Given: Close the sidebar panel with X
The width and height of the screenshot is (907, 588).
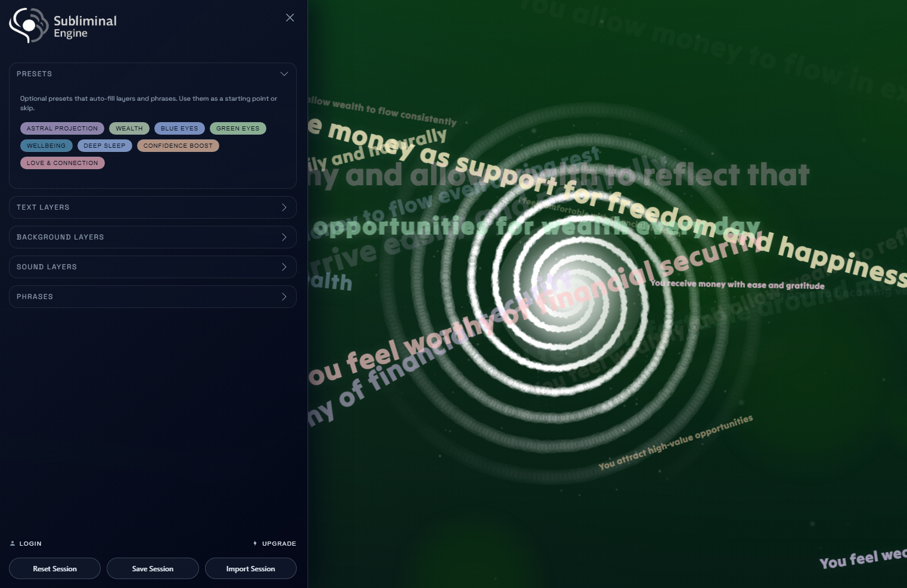Looking at the screenshot, I should click(290, 18).
